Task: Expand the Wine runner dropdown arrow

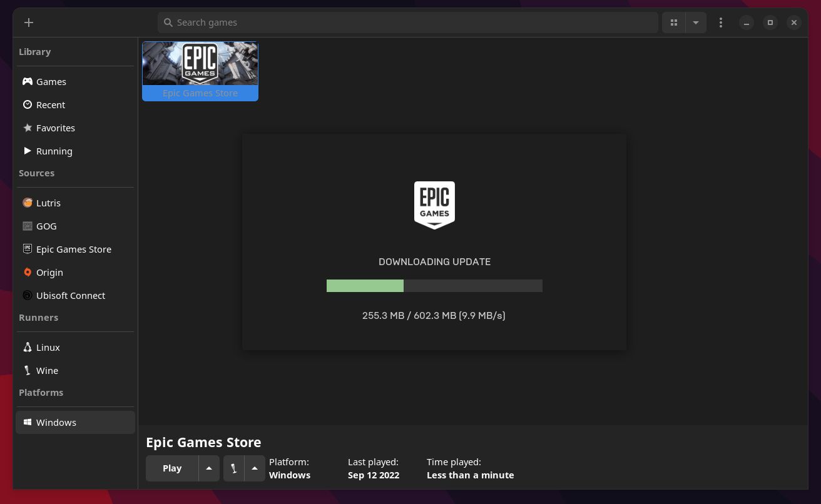Action: [255, 468]
